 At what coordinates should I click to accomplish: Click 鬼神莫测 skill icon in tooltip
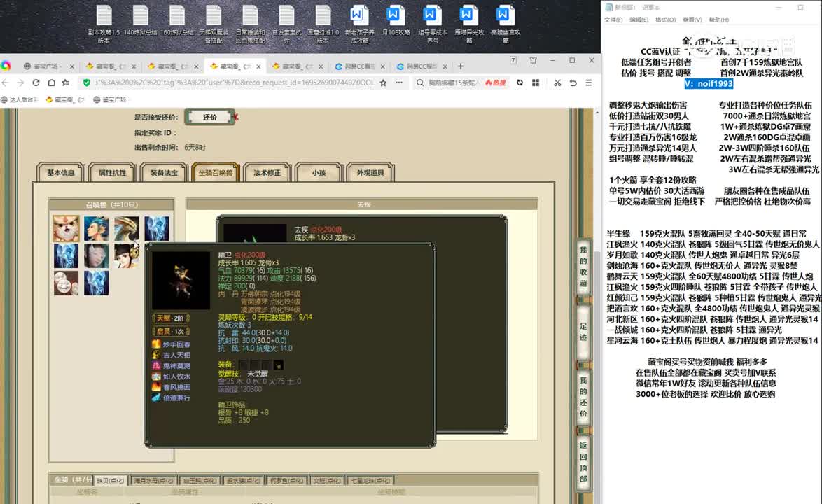coord(156,365)
